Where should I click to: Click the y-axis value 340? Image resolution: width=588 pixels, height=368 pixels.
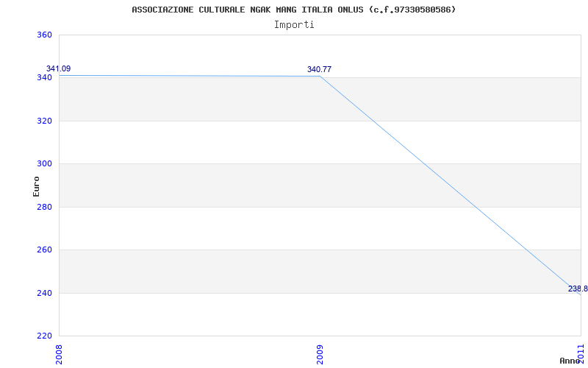pyautogui.click(x=44, y=78)
